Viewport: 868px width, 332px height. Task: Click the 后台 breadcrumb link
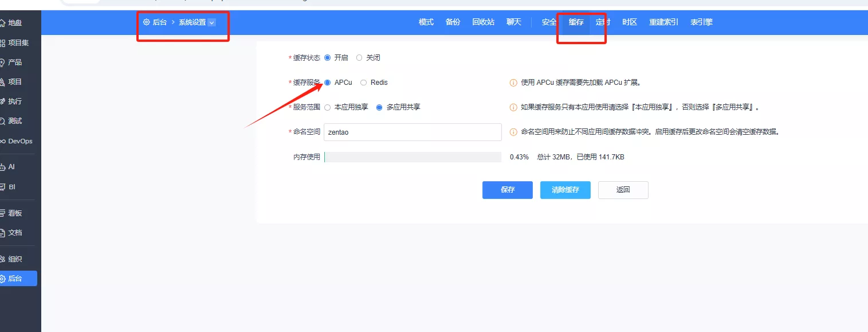[160, 22]
